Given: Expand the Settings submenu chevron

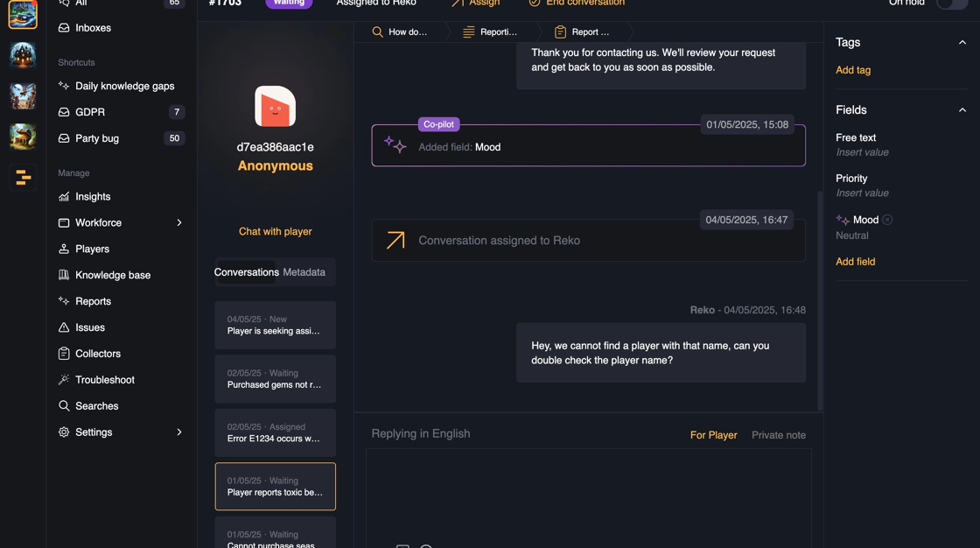Looking at the screenshot, I should (x=179, y=432).
